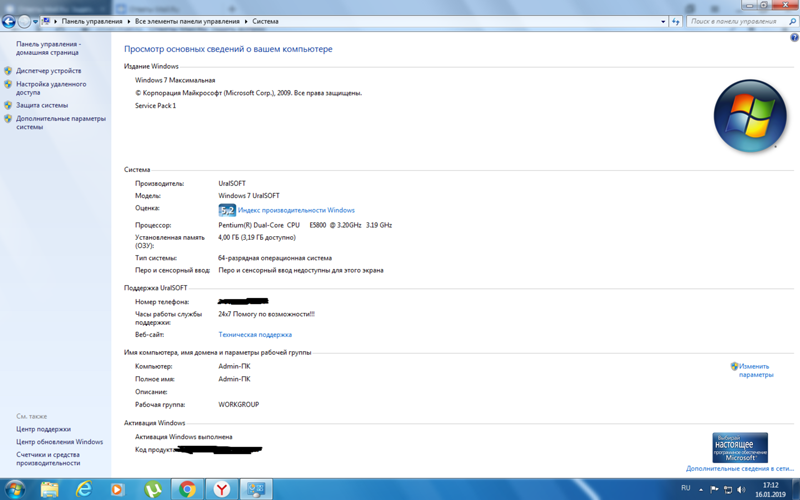Image resolution: width=800 pixels, height=500 pixels.
Task: Open Дополнительные сведения в сети link
Action: (740, 468)
